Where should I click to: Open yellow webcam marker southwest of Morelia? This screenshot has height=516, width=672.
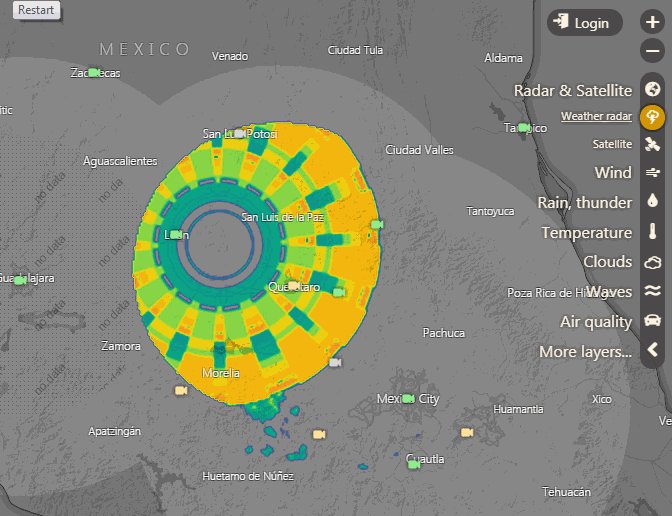(x=181, y=390)
